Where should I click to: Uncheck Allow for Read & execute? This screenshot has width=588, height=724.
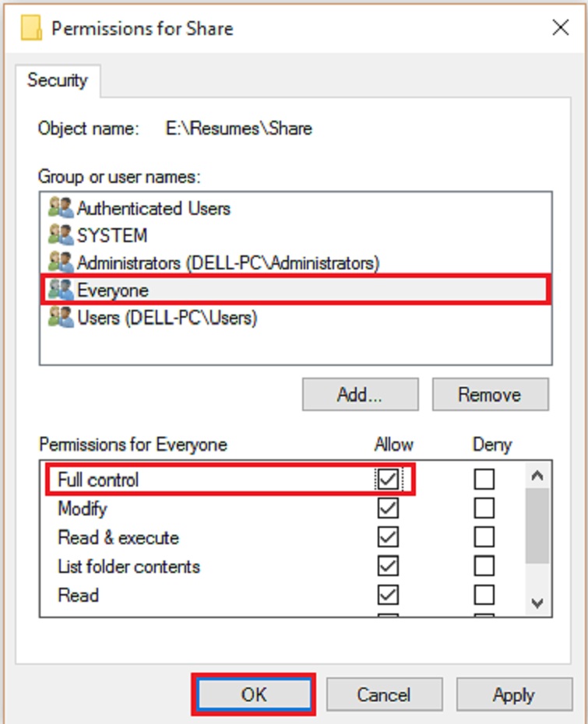[388, 537]
